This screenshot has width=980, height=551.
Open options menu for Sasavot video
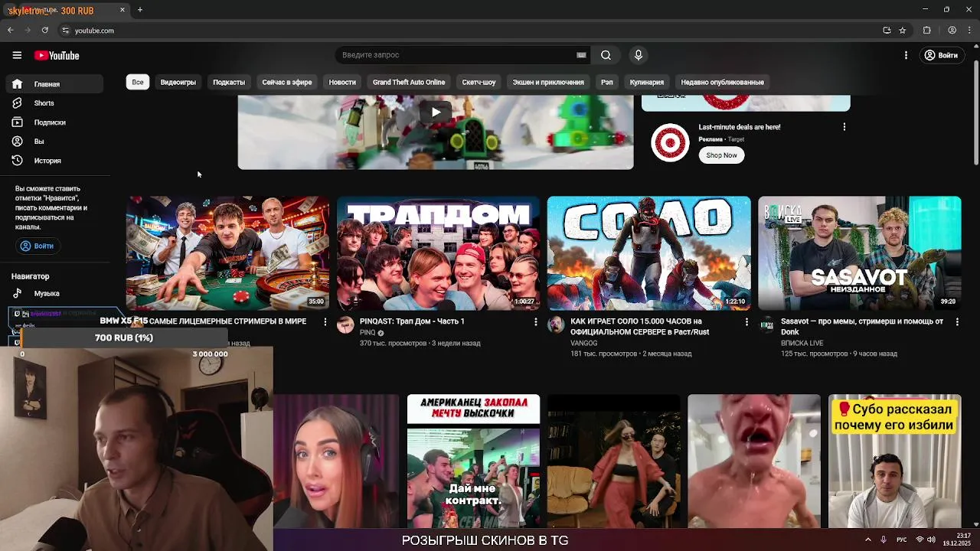957,322
